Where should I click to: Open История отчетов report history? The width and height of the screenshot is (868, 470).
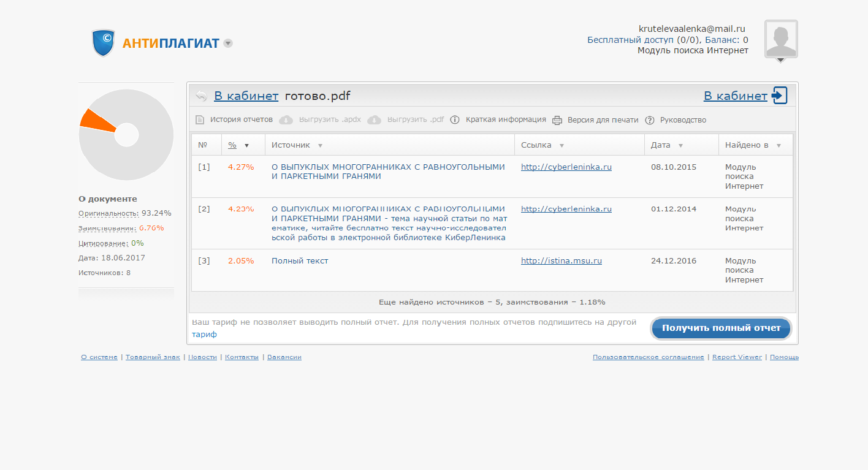point(241,119)
